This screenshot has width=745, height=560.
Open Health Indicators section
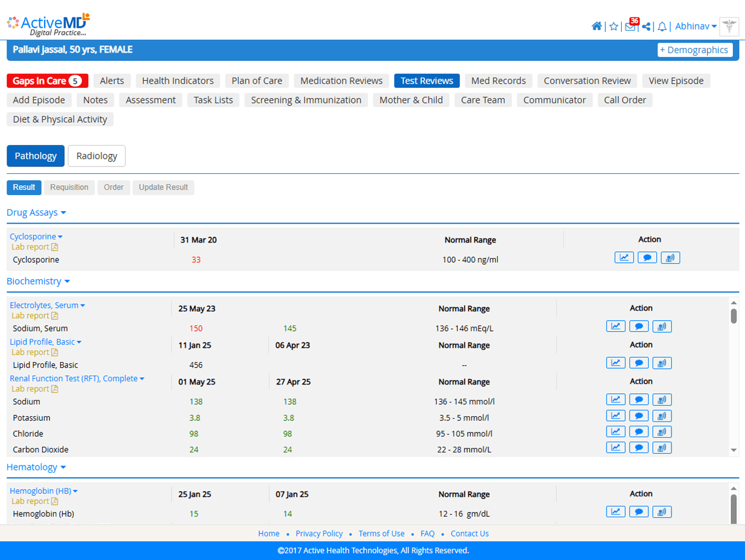coord(178,81)
